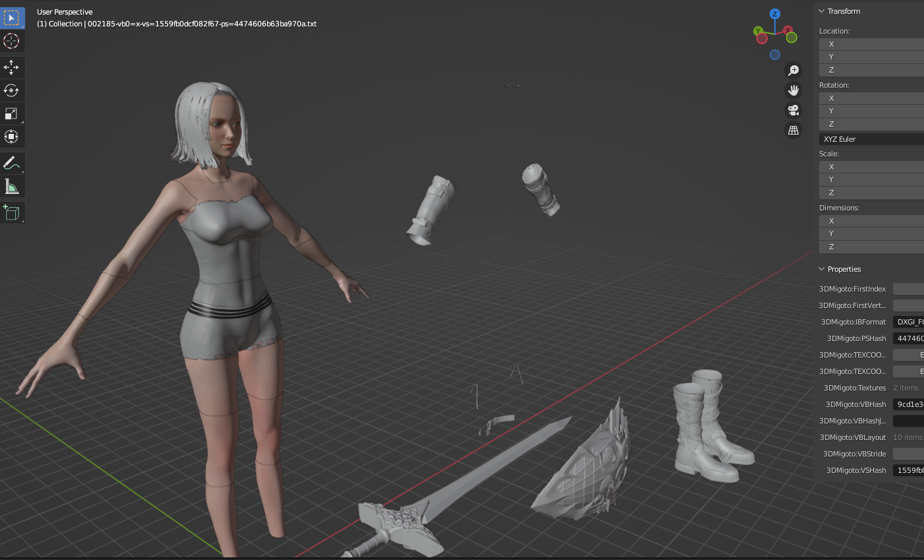
Task: Click the Dimensions Z field
Action: coord(871,247)
